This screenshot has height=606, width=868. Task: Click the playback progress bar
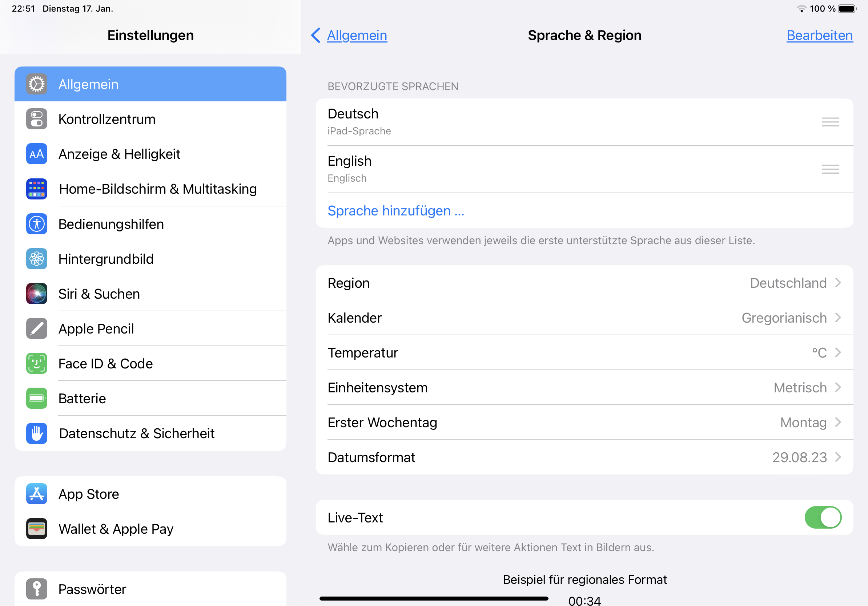pyautogui.click(x=434, y=598)
